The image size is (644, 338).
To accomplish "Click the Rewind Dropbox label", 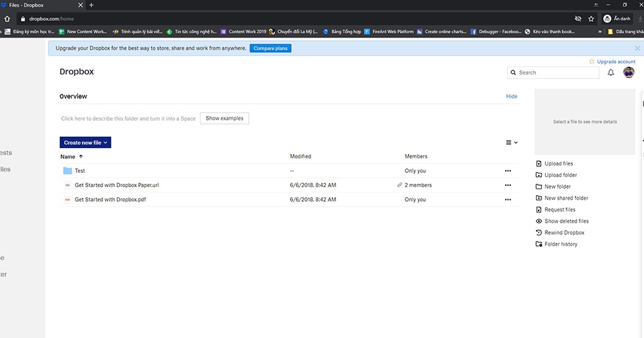I will [x=564, y=233].
